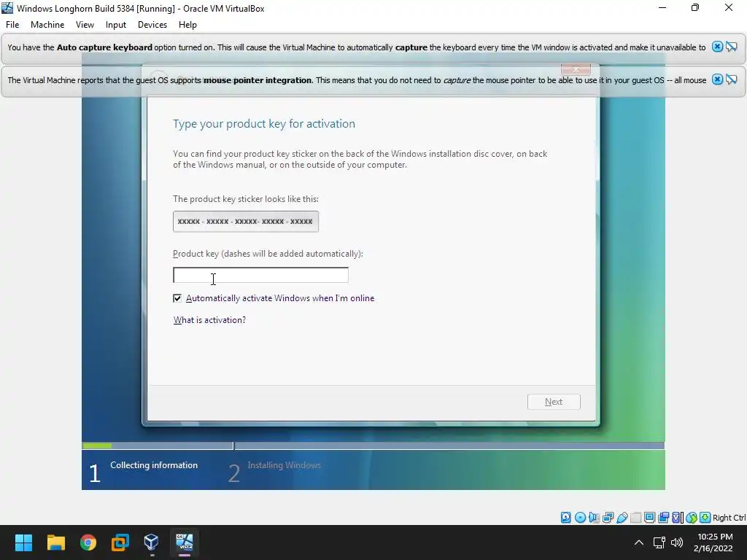Open the network tray icon
The width and height of the screenshot is (747, 560).
pyautogui.click(x=659, y=542)
